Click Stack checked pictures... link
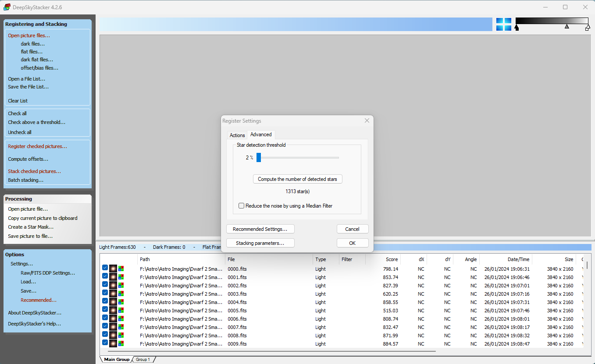Viewport: 595px width, 364px height. point(35,171)
